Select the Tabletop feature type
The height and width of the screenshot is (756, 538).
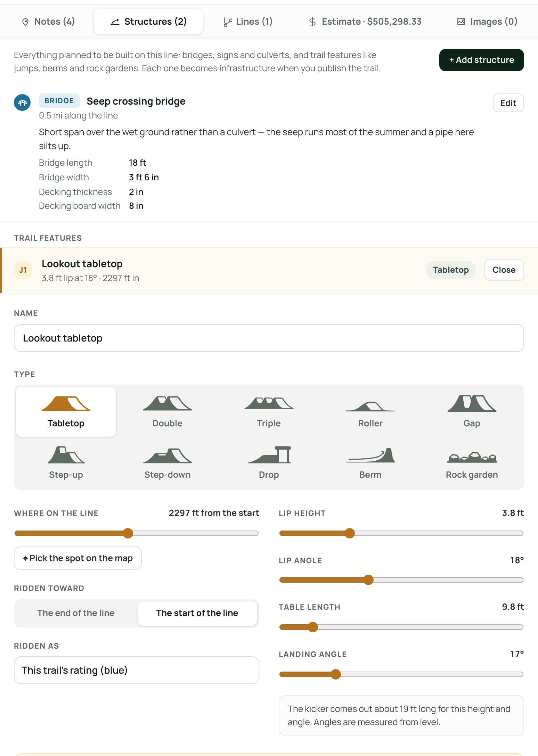pos(66,412)
